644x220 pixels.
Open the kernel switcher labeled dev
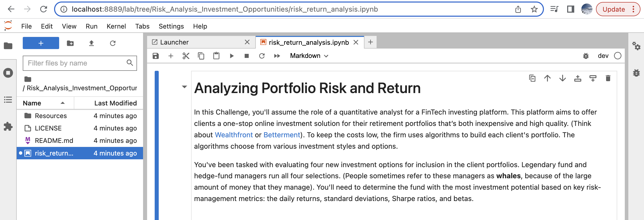(603, 56)
